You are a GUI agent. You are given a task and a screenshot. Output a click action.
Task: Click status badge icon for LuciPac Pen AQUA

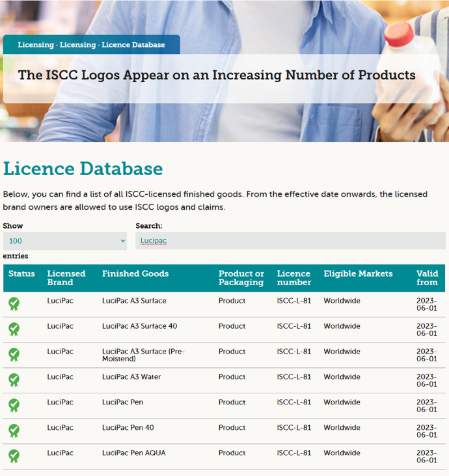click(14, 456)
